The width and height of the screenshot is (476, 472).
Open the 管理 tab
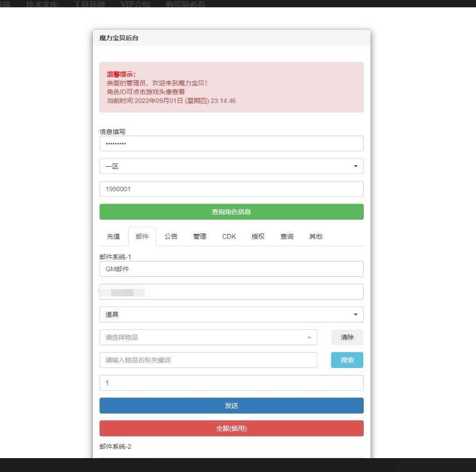[200, 236]
